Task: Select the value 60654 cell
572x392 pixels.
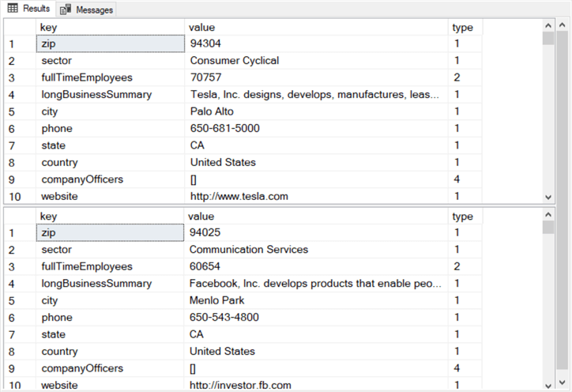Action: pos(316,266)
